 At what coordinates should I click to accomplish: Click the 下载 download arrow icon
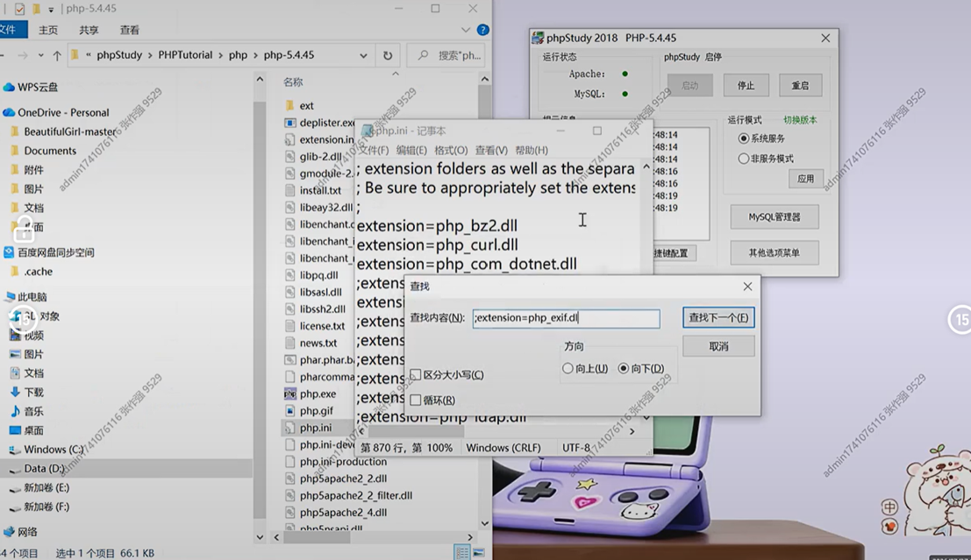click(16, 392)
